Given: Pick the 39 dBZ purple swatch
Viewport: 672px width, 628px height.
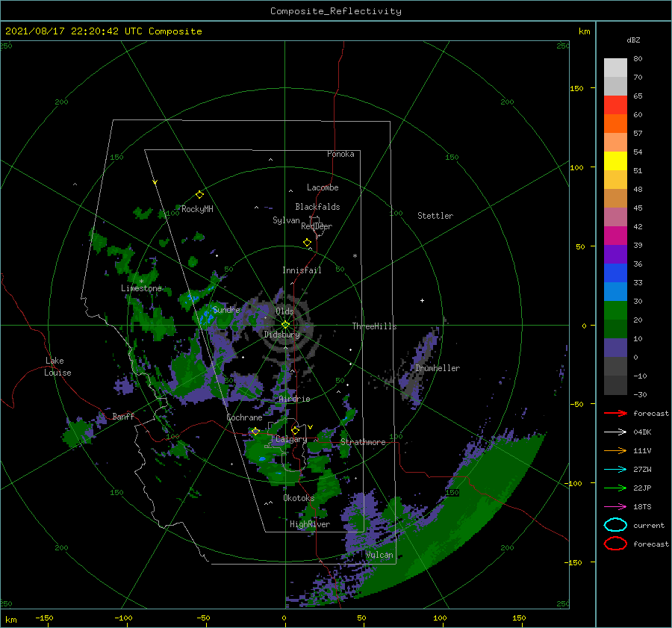Looking at the screenshot, I should pyautogui.click(x=615, y=254).
